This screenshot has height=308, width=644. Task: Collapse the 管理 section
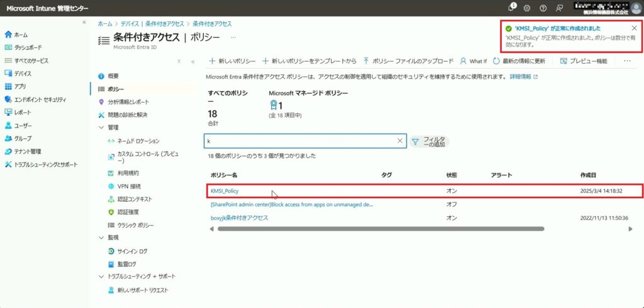coord(101,128)
